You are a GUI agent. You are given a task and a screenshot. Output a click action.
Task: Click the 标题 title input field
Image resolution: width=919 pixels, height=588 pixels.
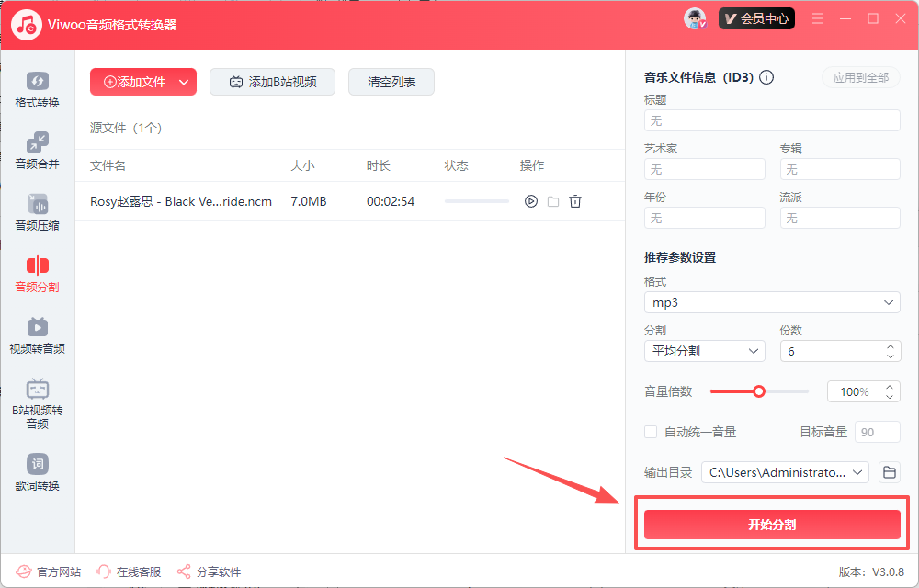(x=772, y=119)
